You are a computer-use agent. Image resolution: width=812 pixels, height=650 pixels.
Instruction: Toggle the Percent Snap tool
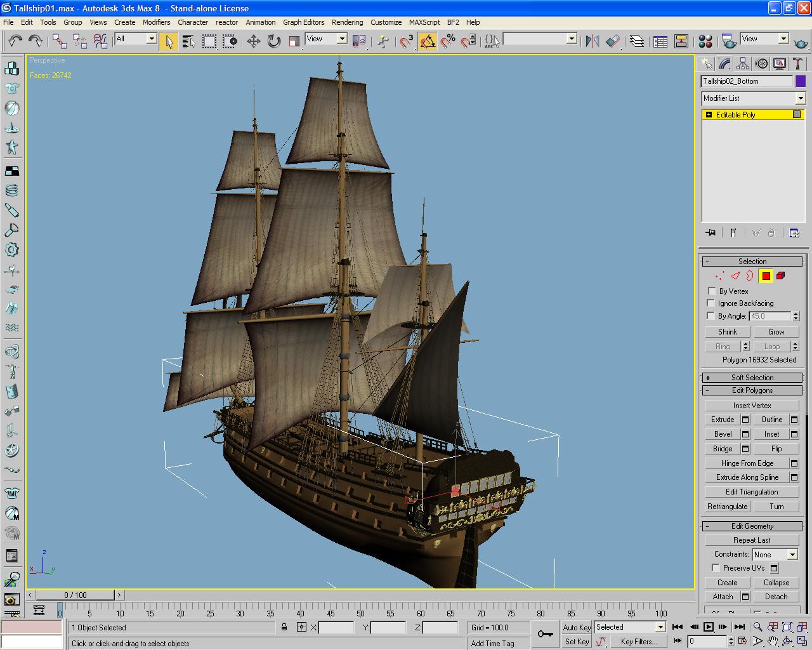[x=448, y=41]
